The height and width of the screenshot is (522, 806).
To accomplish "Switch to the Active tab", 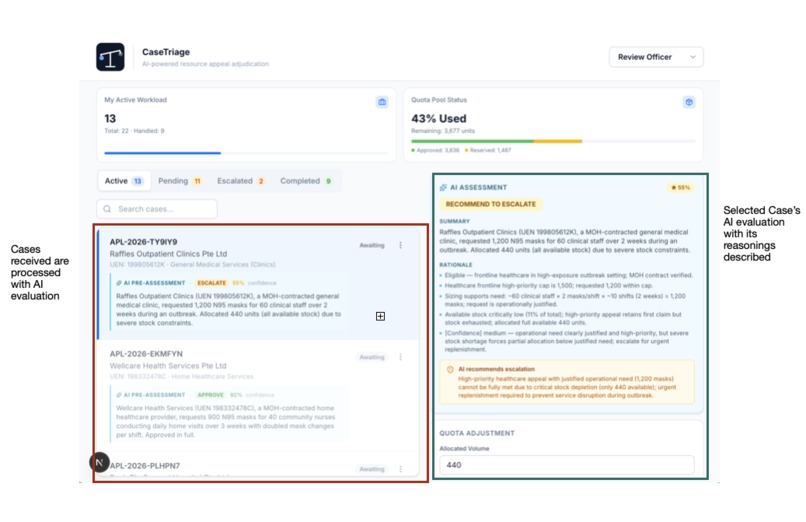I will (x=124, y=181).
